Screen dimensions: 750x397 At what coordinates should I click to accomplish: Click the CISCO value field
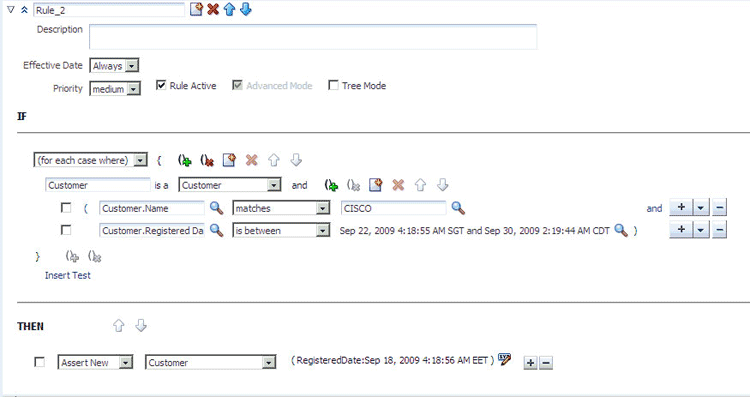click(394, 208)
